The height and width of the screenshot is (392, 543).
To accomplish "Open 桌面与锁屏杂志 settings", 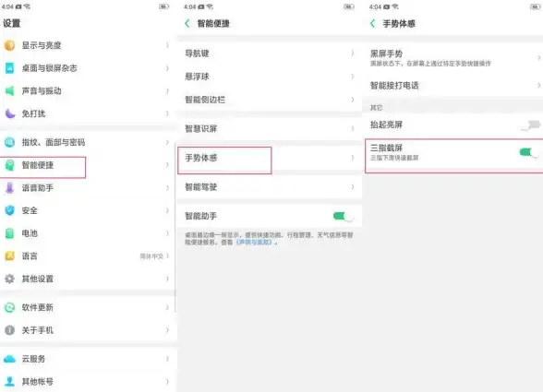I will point(89,68).
